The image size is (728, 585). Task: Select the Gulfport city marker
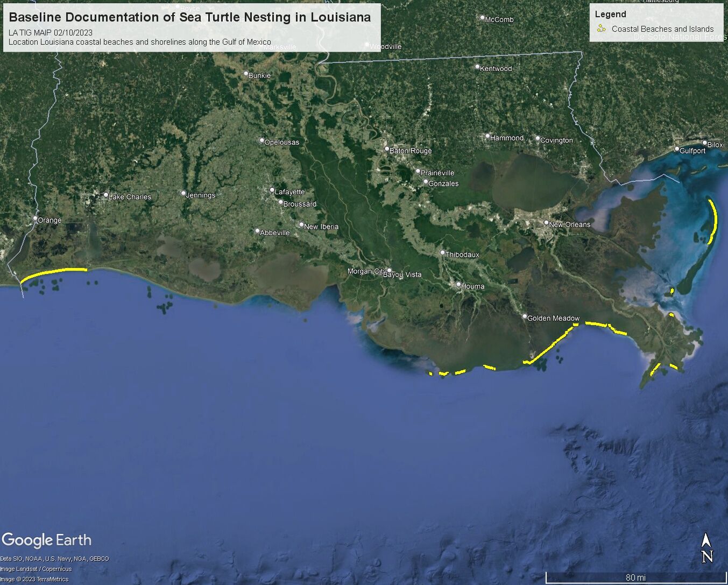coord(677,149)
